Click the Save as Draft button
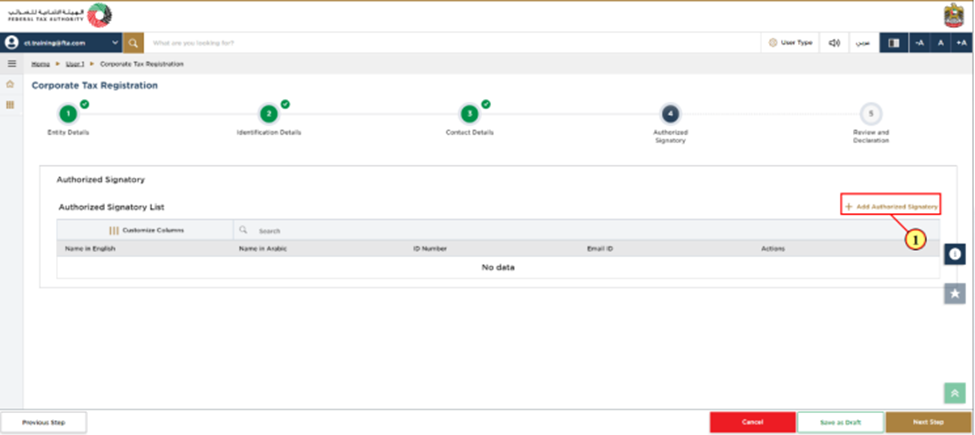The width and height of the screenshot is (975, 435). coord(840,422)
